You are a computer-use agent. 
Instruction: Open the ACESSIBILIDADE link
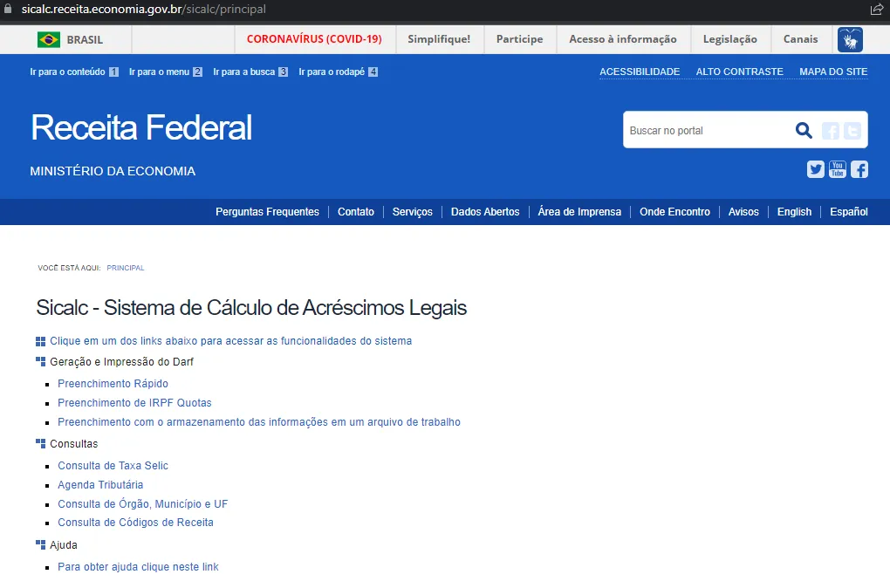[x=640, y=72]
